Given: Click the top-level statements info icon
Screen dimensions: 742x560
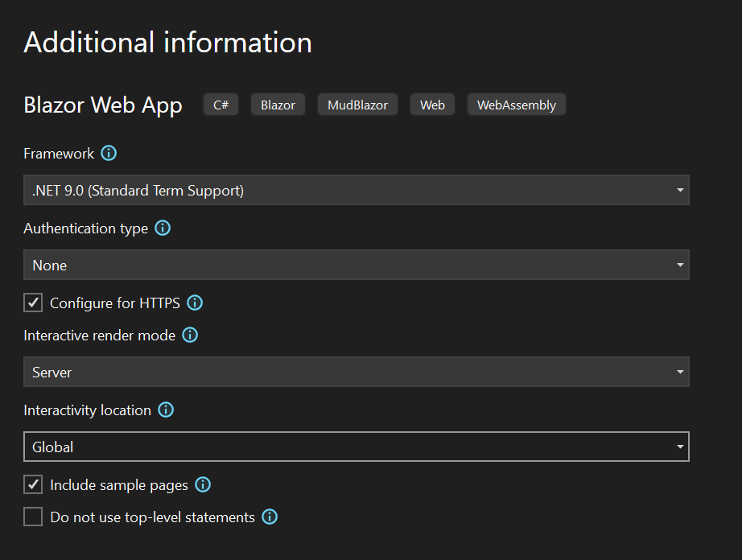Looking at the screenshot, I should [x=270, y=517].
